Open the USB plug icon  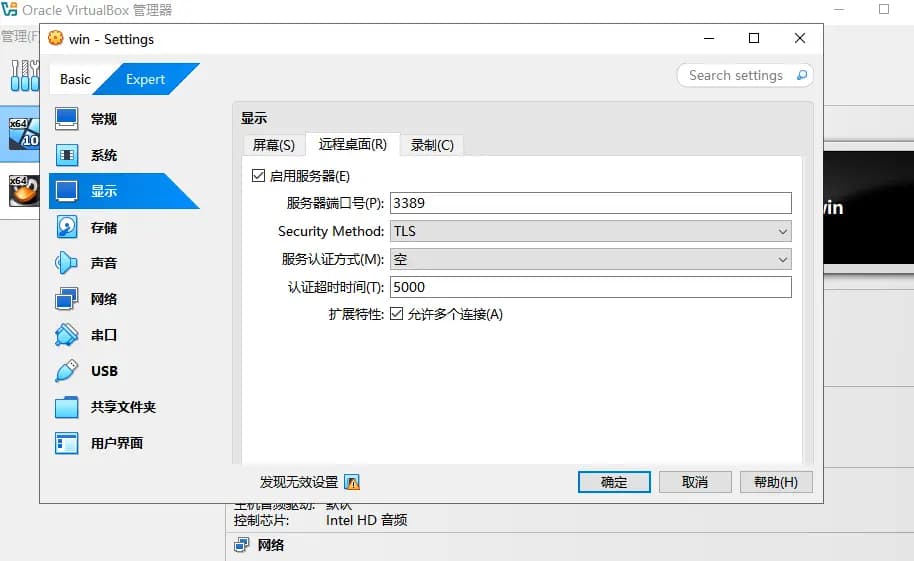(x=66, y=371)
